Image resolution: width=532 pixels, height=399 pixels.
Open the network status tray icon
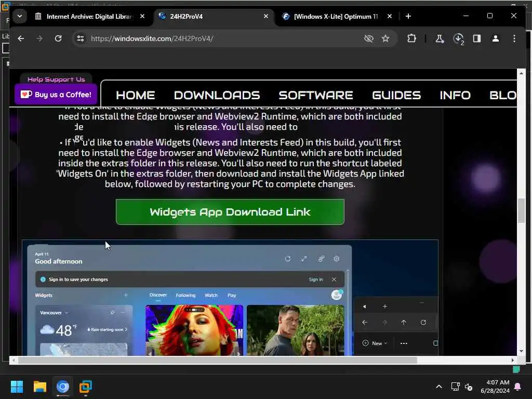(x=455, y=387)
